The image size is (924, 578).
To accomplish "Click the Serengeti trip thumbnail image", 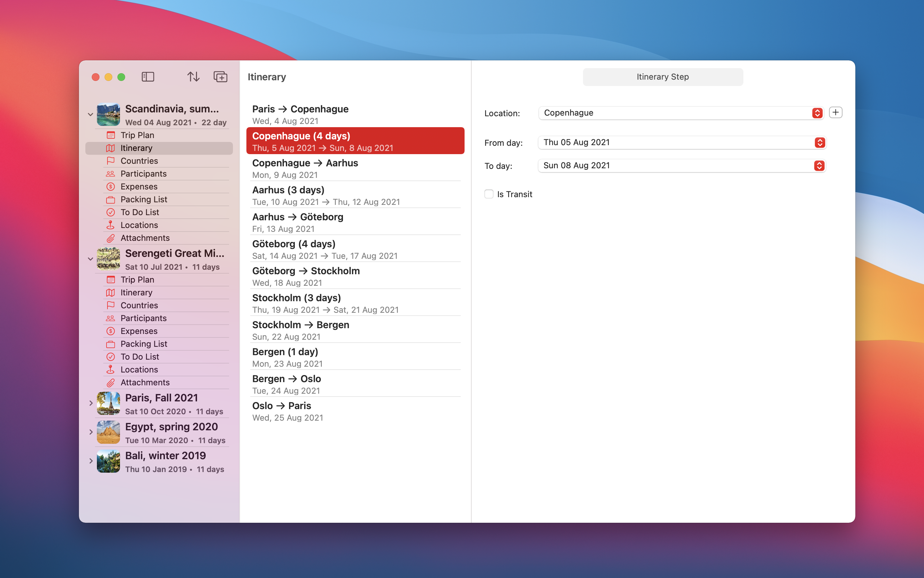I will (108, 259).
